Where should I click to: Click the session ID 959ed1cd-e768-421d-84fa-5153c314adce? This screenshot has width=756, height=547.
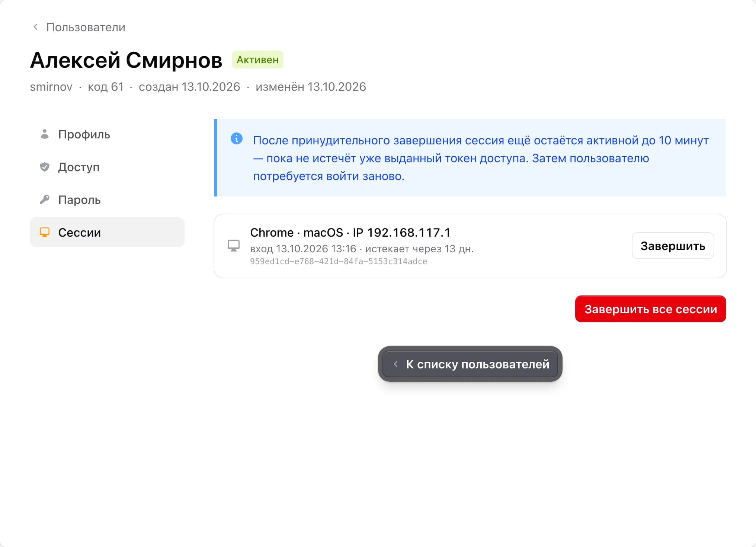click(x=339, y=262)
